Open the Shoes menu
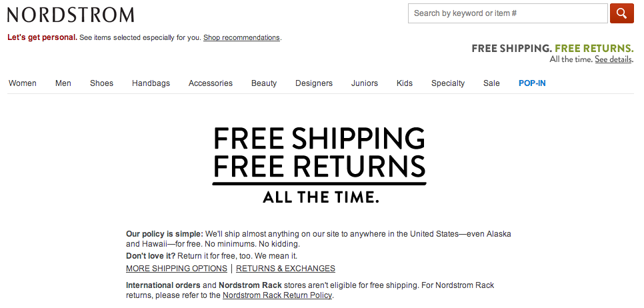 point(101,83)
